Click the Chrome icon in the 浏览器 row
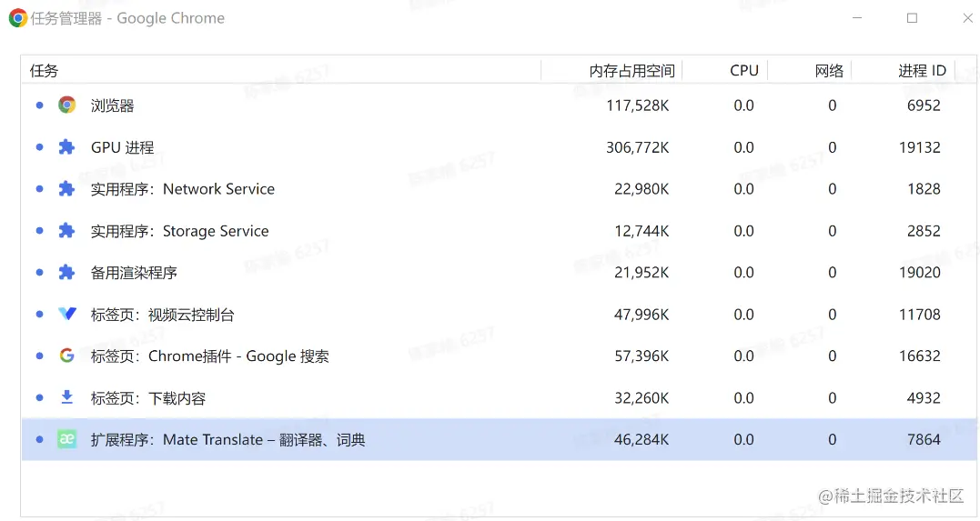Screen dimensions: 980x521 (66, 105)
